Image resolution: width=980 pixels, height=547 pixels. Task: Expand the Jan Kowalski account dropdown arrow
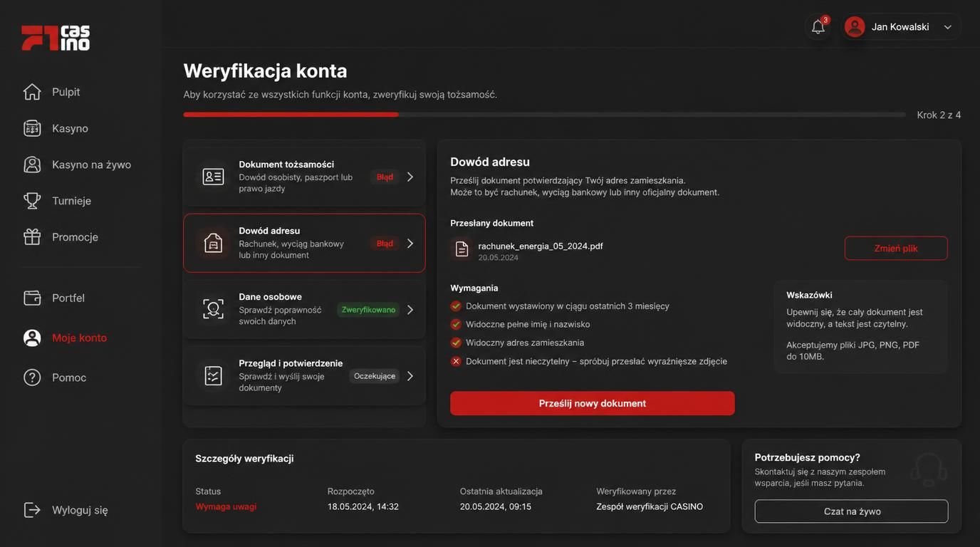948,27
